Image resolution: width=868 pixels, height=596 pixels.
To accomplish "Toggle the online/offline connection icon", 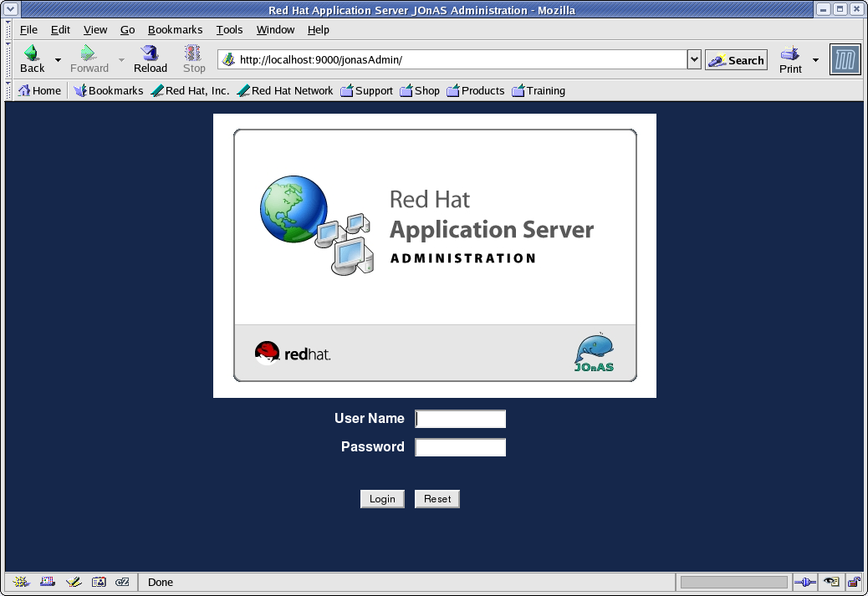I will (x=805, y=582).
